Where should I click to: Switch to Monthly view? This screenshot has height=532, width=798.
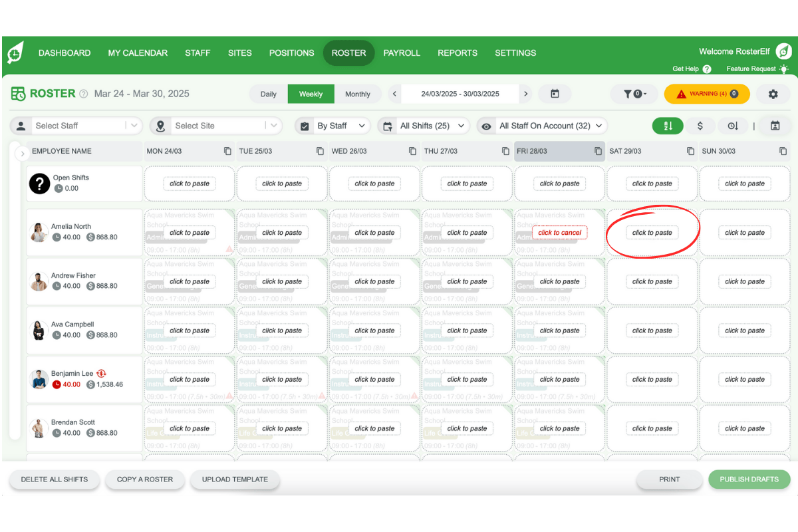tap(358, 94)
